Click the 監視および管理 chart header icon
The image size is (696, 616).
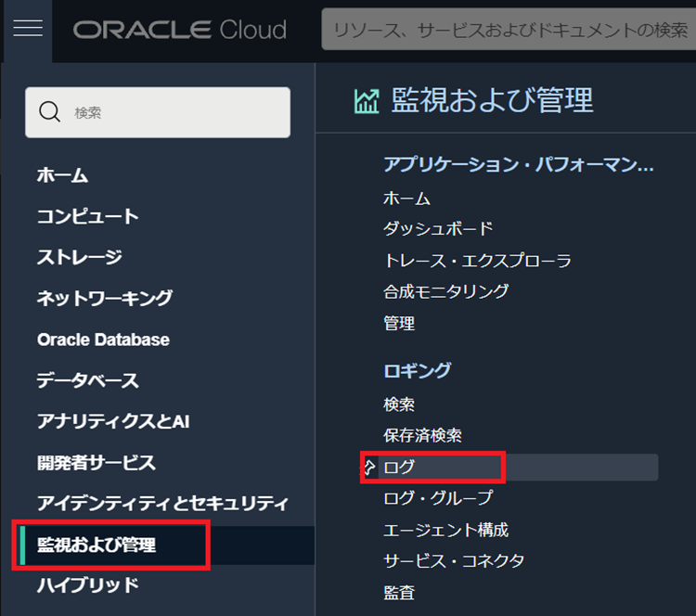(367, 101)
